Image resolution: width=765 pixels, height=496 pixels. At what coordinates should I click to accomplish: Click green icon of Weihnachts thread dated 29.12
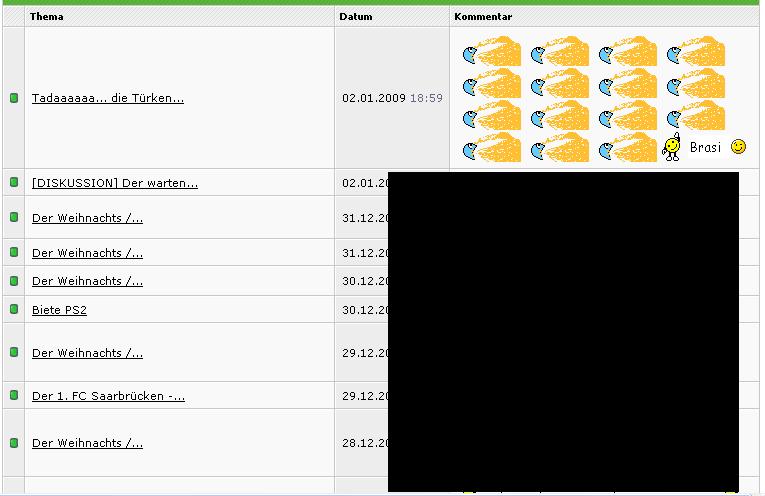click(14, 352)
